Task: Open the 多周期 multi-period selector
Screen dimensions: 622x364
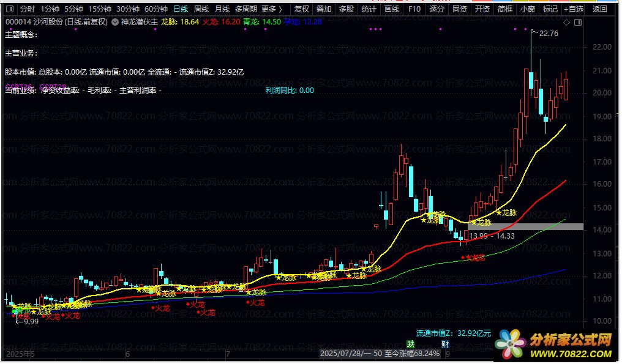Action: point(245,9)
